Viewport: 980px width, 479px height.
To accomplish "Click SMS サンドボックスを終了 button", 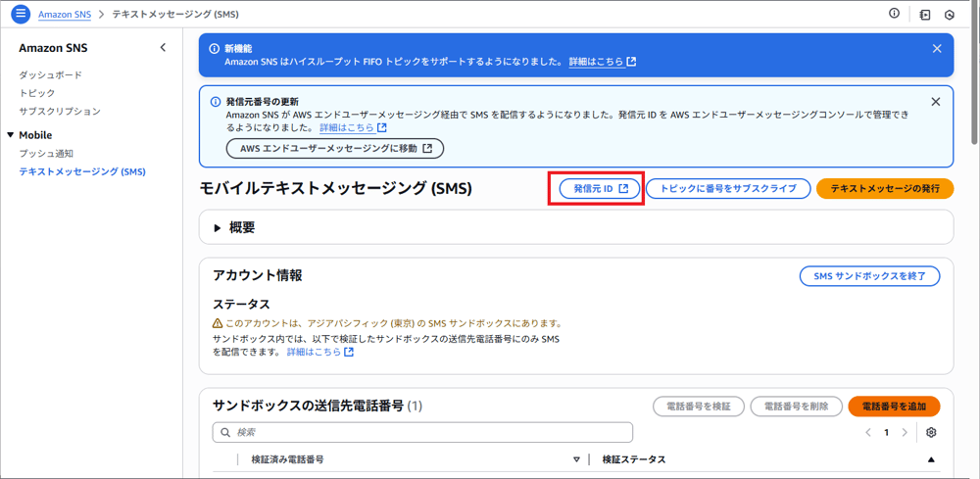I will 870,276.
